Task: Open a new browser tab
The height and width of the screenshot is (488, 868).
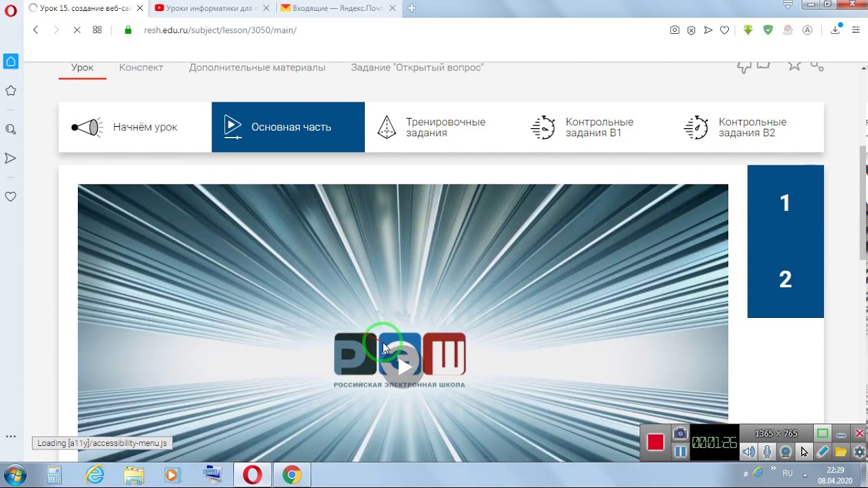Action: click(x=411, y=8)
